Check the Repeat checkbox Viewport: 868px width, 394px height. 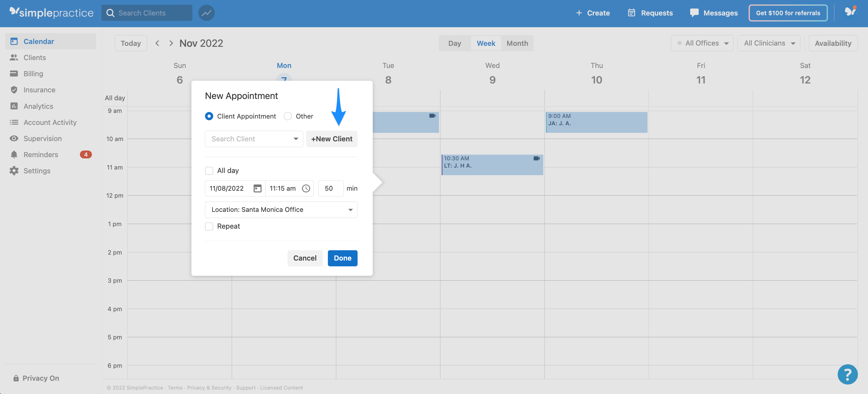click(x=209, y=226)
